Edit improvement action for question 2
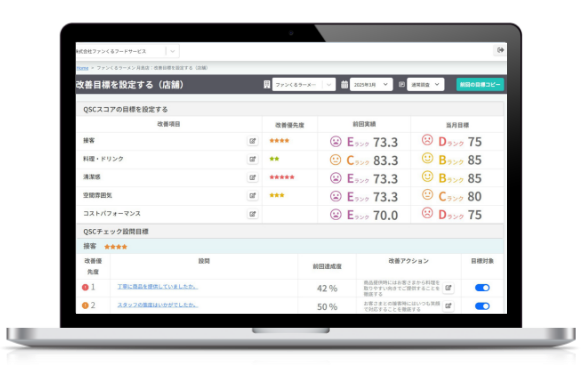The height and width of the screenshot is (366, 584). 448,306
